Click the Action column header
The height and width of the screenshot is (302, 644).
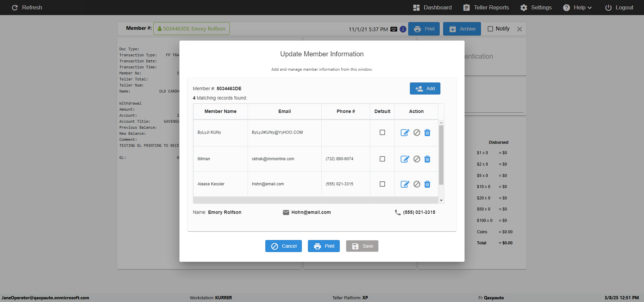point(416,111)
